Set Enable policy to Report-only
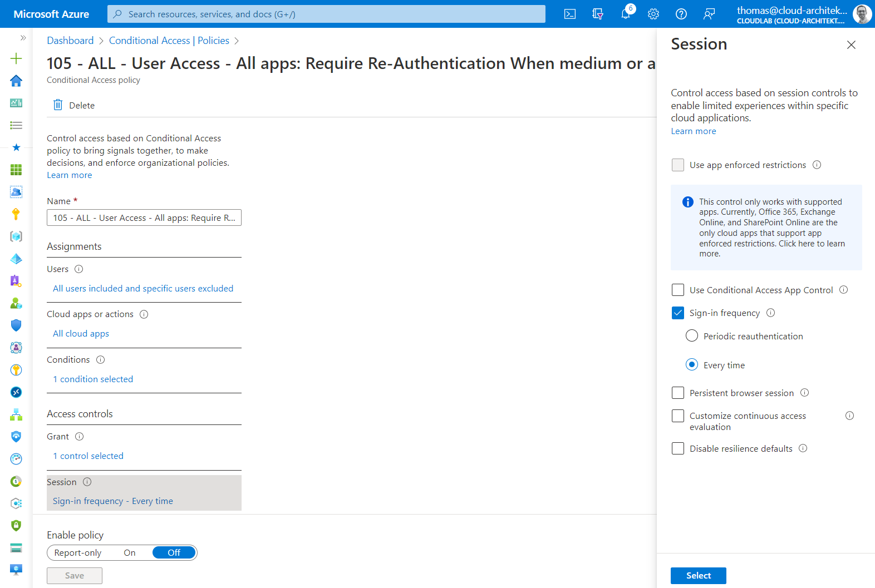The height and width of the screenshot is (588, 875). click(78, 552)
